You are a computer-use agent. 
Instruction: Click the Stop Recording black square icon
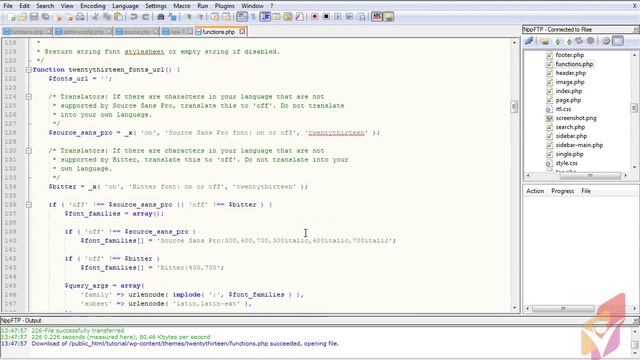pos(326,17)
